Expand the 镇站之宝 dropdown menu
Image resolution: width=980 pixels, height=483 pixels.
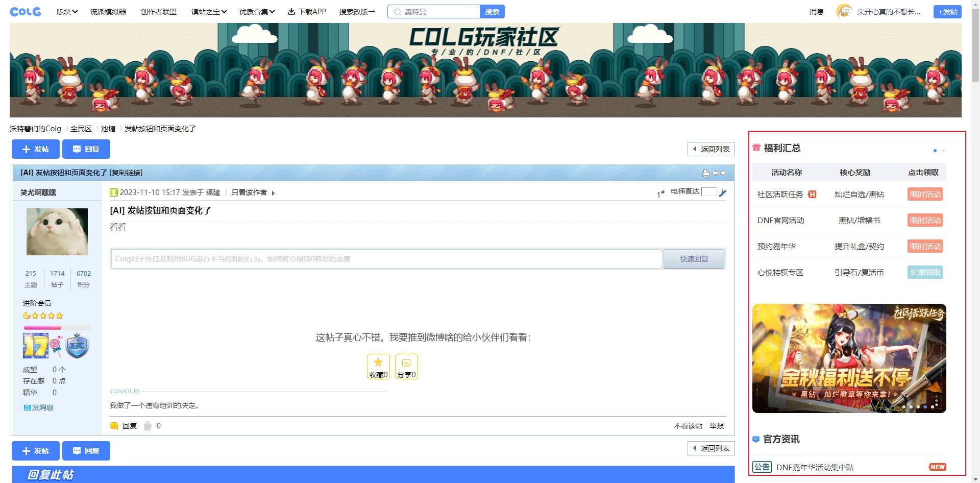click(209, 11)
